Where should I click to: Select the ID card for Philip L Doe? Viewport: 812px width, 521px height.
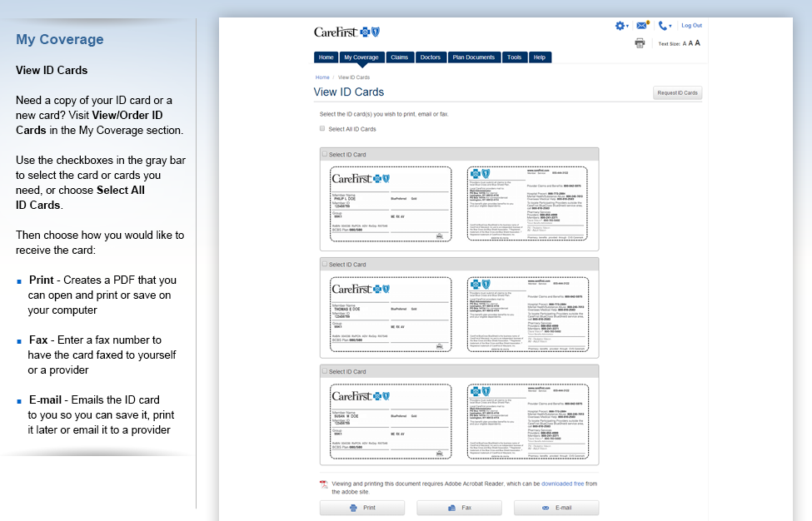[x=325, y=154]
